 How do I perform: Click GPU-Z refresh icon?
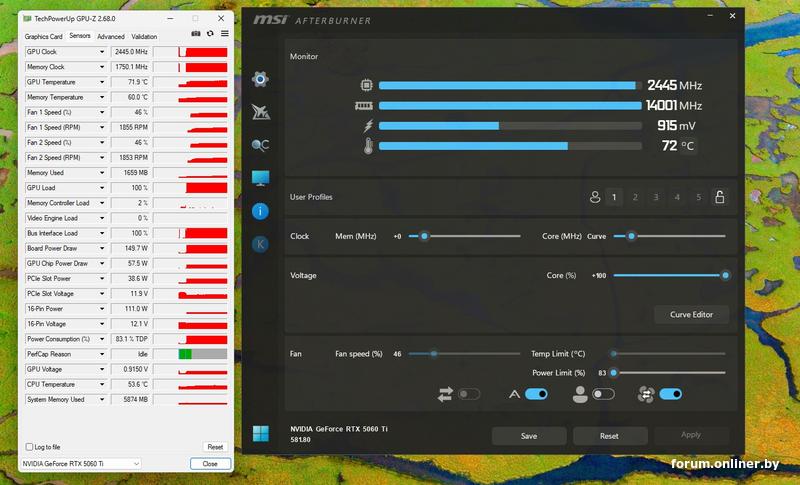[210, 33]
